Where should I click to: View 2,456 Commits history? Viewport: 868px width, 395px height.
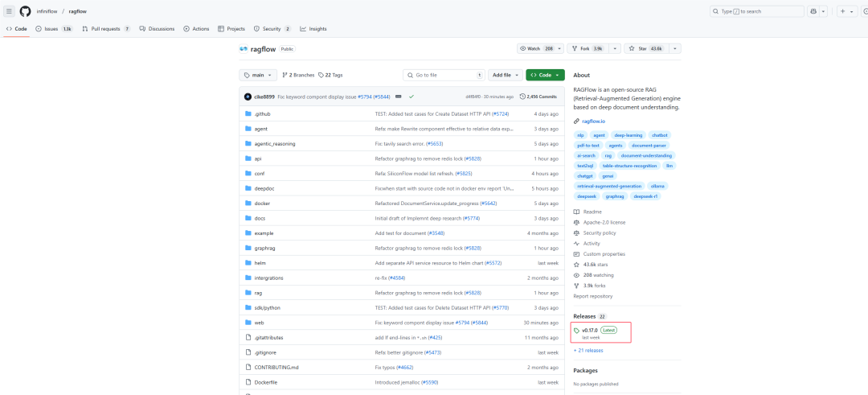(x=538, y=97)
